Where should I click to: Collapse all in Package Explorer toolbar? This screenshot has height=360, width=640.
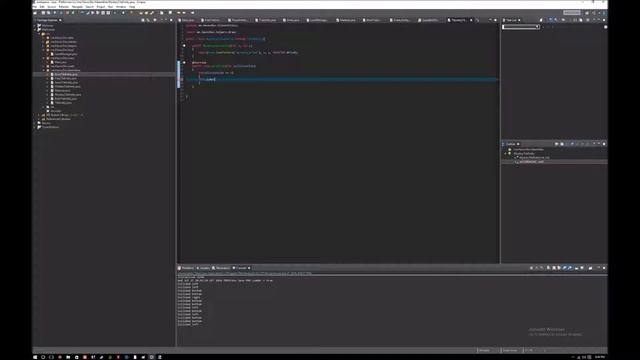click(142, 20)
